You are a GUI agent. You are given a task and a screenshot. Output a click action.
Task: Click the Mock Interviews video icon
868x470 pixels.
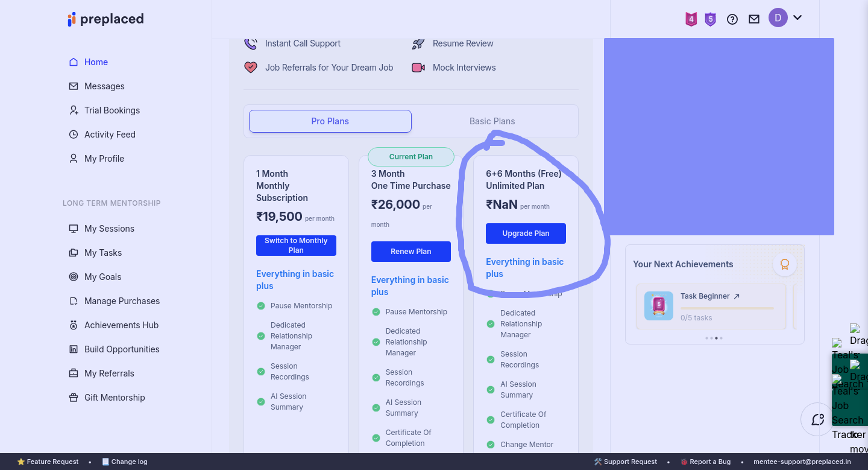(x=418, y=68)
